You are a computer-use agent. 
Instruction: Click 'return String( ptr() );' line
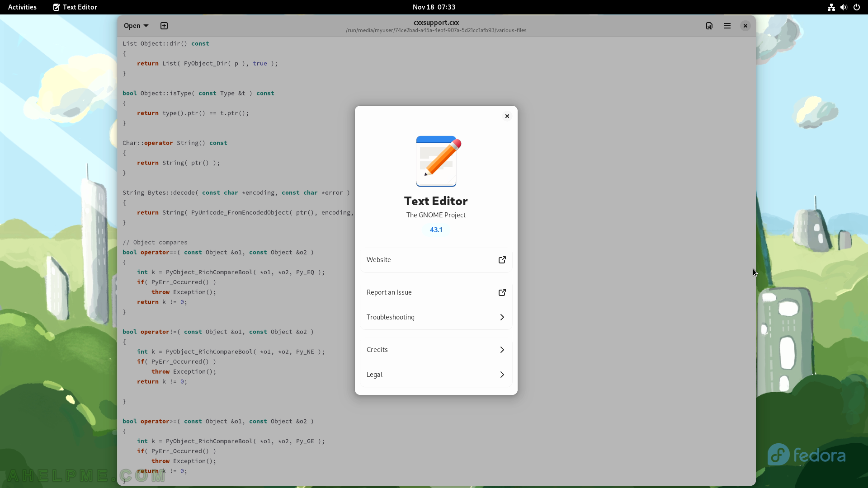tap(179, 163)
